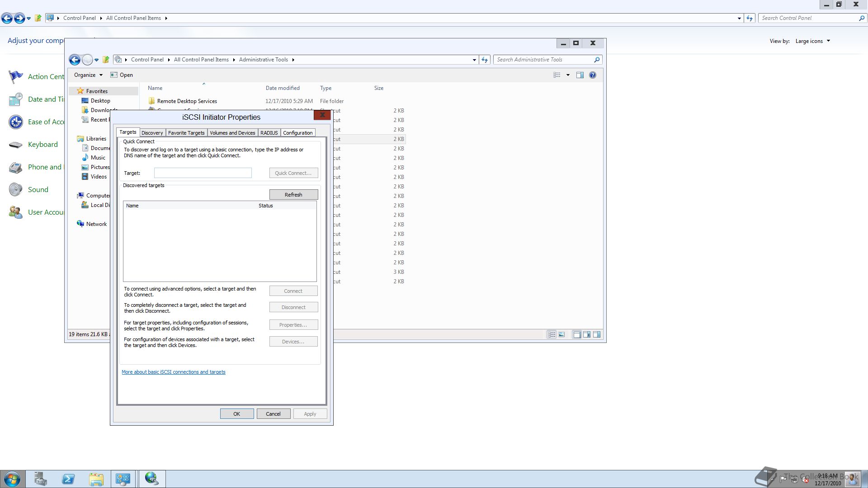This screenshot has height=488, width=868.
Task: Click the up-folder icon in Administrative Tools
Action: [x=106, y=60]
